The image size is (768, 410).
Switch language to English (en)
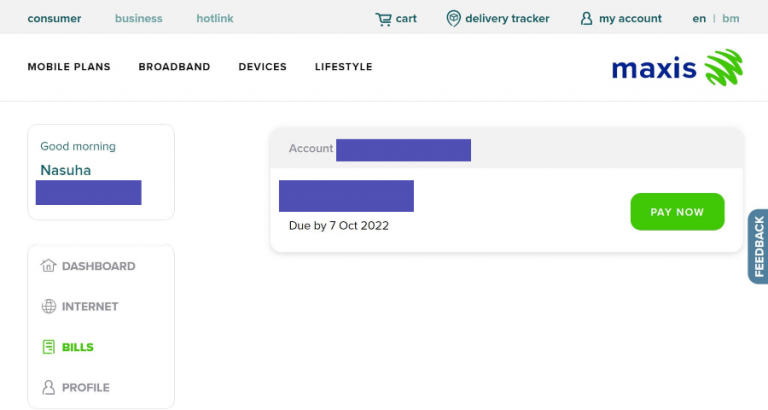[x=699, y=19]
